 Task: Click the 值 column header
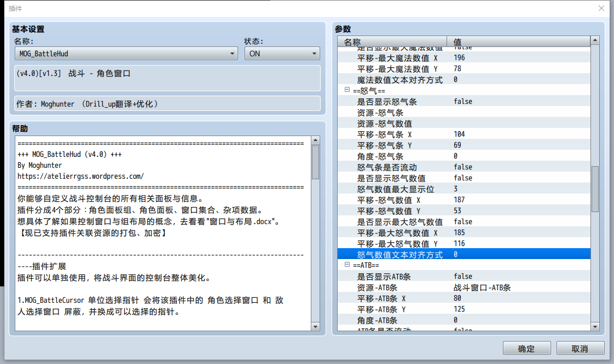click(518, 42)
